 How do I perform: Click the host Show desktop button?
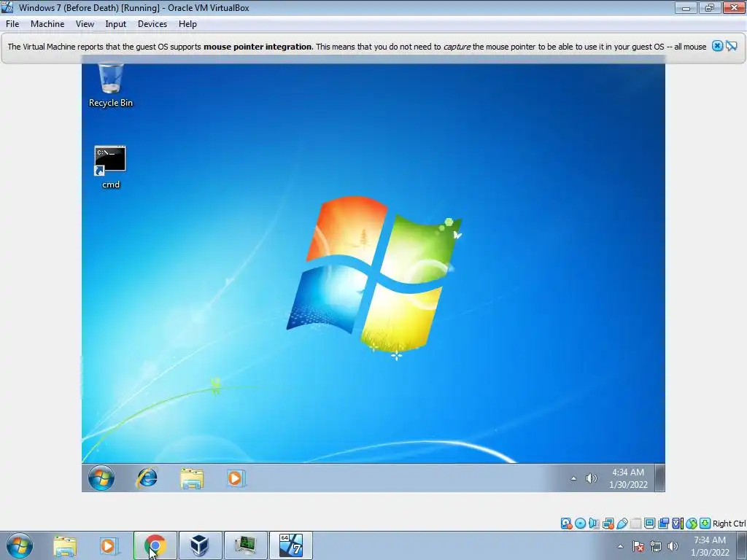(x=742, y=545)
